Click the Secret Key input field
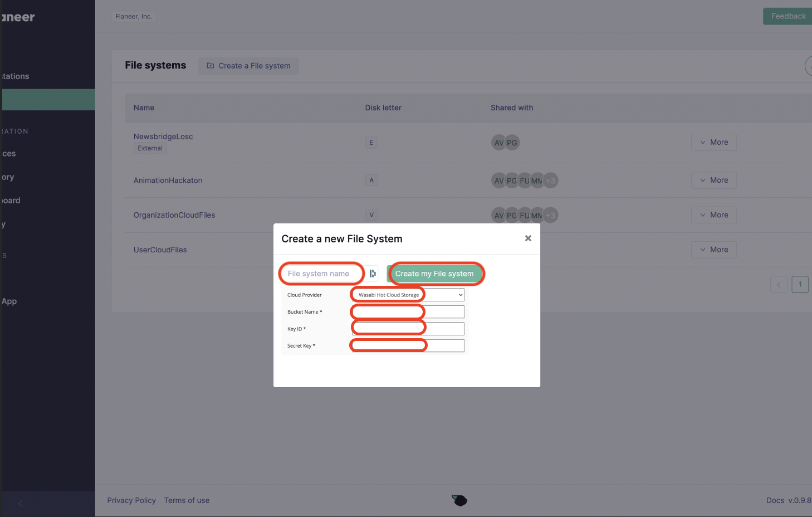The width and height of the screenshot is (812, 517). [x=408, y=345]
